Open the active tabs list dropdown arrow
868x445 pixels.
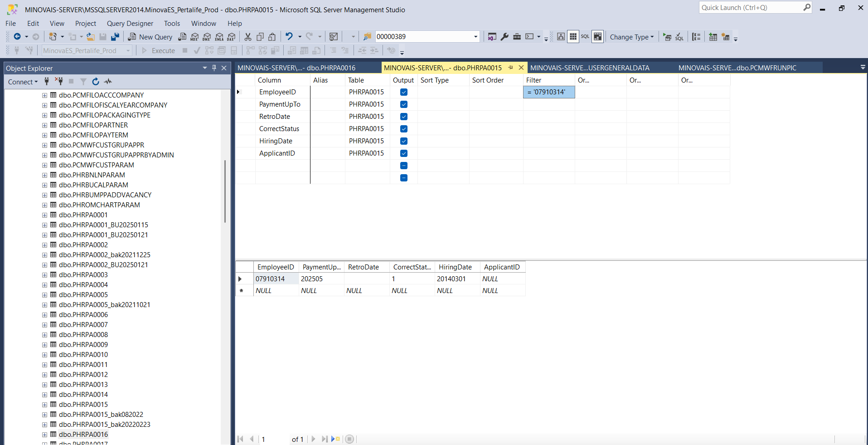coord(863,67)
